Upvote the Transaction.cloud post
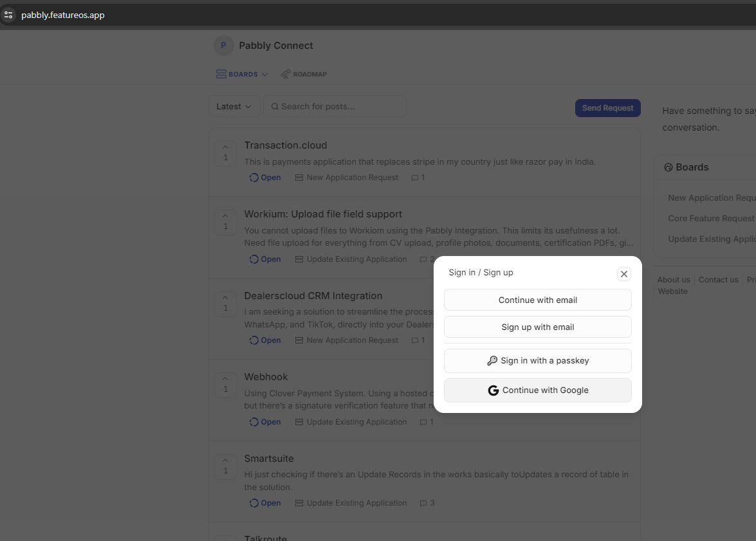The width and height of the screenshot is (756, 541). (226, 153)
